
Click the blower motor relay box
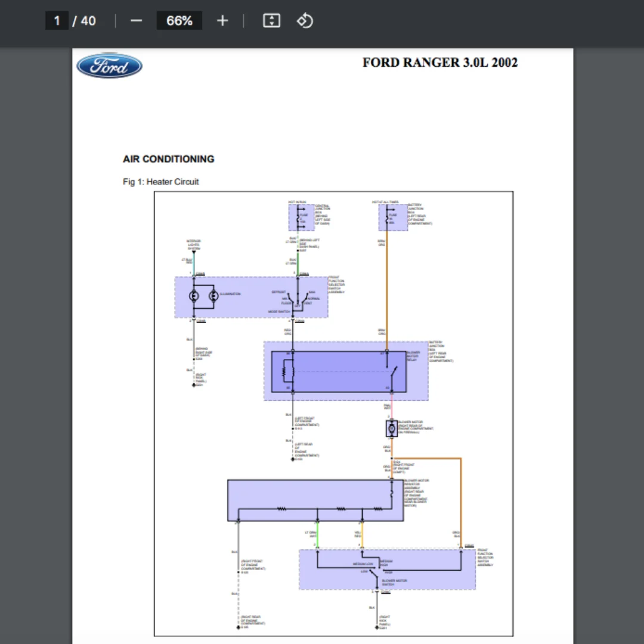pos(339,371)
